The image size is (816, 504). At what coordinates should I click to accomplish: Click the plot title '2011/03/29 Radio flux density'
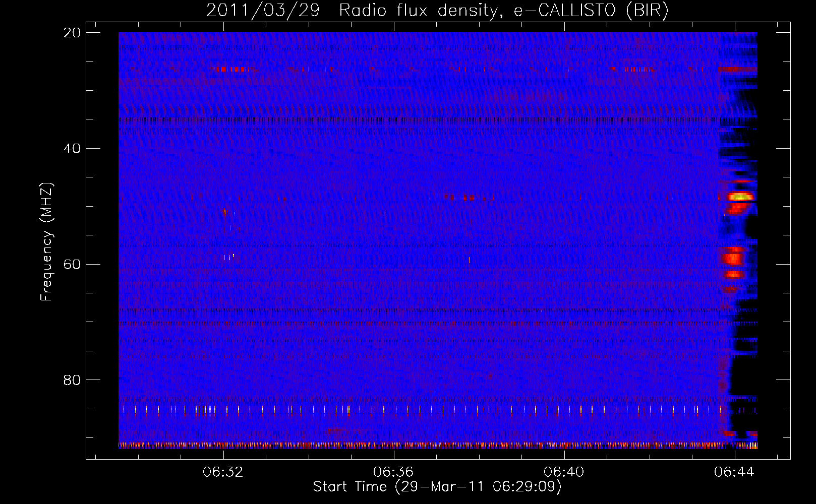(353, 11)
